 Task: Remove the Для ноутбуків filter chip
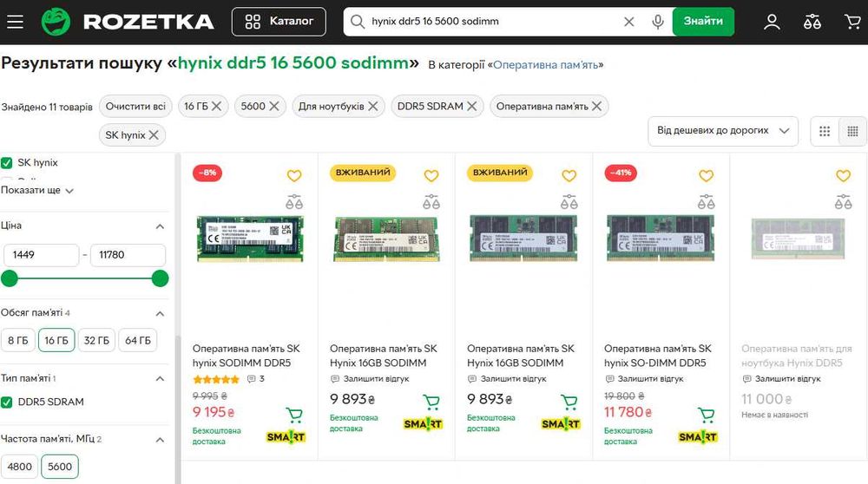pyautogui.click(x=373, y=106)
